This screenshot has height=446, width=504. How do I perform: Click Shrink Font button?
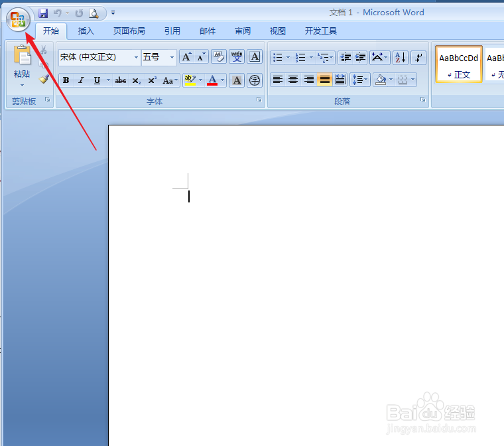click(202, 57)
